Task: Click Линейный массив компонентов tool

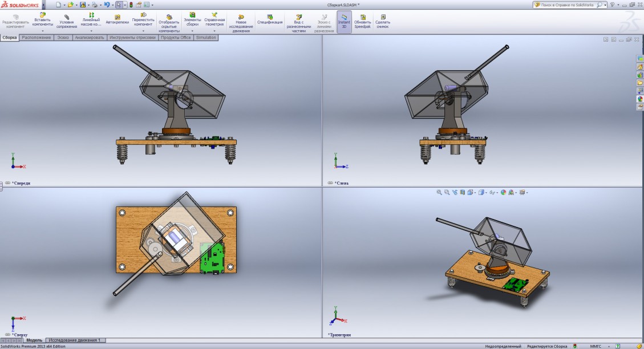Action: [91, 19]
